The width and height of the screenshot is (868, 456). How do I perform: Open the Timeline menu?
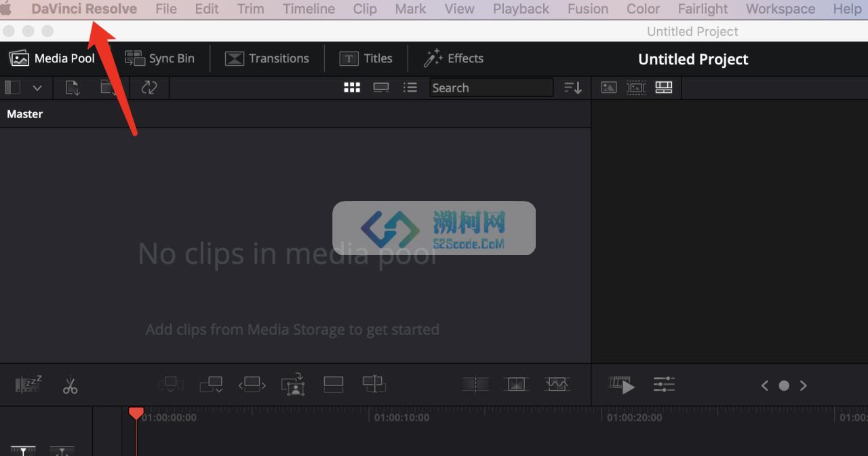click(x=309, y=9)
